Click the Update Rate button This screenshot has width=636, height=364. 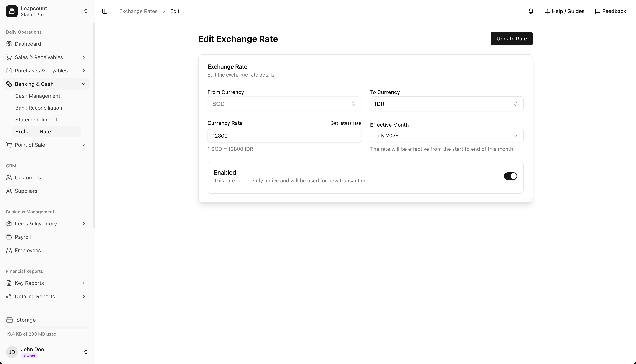(512, 39)
